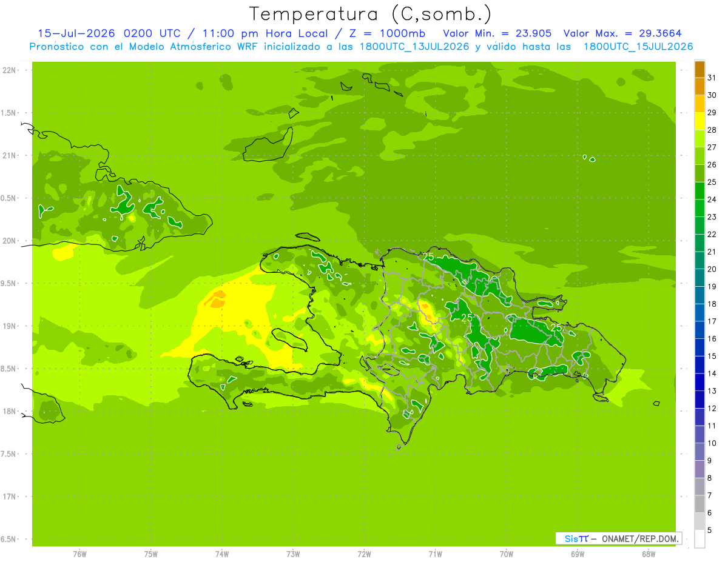The height and width of the screenshot is (562, 728).
Task: Click the '74W' longitude label
Action: tap(222, 554)
